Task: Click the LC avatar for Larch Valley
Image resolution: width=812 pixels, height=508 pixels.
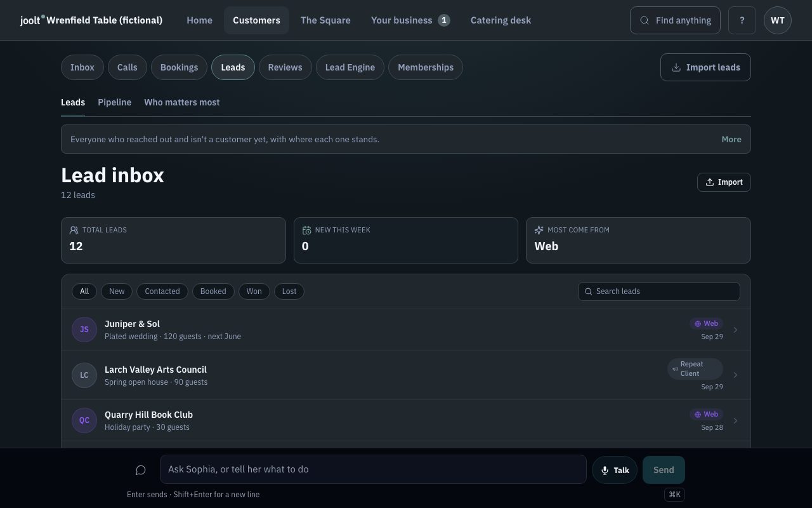Action: (84, 375)
